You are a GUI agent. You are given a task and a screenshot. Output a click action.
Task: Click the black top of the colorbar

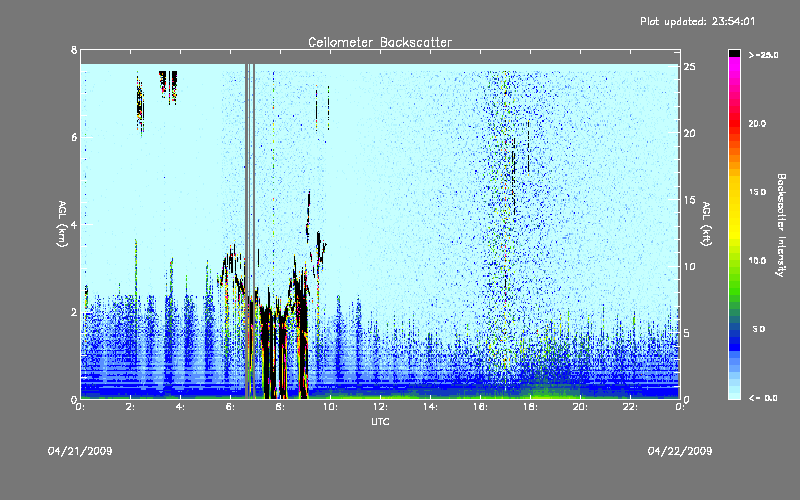tap(734, 53)
